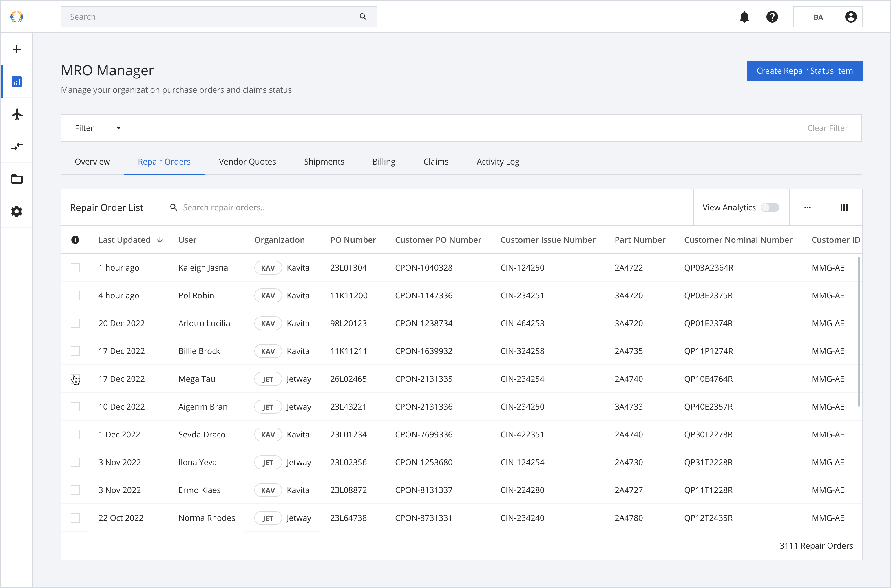Image resolution: width=891 pixels, height=588 pixels.
Task: Click the JET badge in Mega Tau row
Action: point(268,379)
